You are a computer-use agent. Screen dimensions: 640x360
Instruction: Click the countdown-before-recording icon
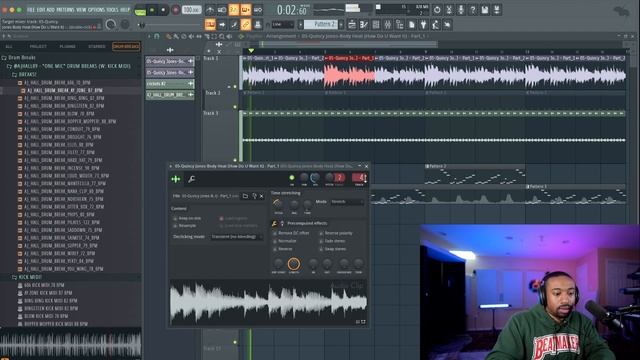233,9
